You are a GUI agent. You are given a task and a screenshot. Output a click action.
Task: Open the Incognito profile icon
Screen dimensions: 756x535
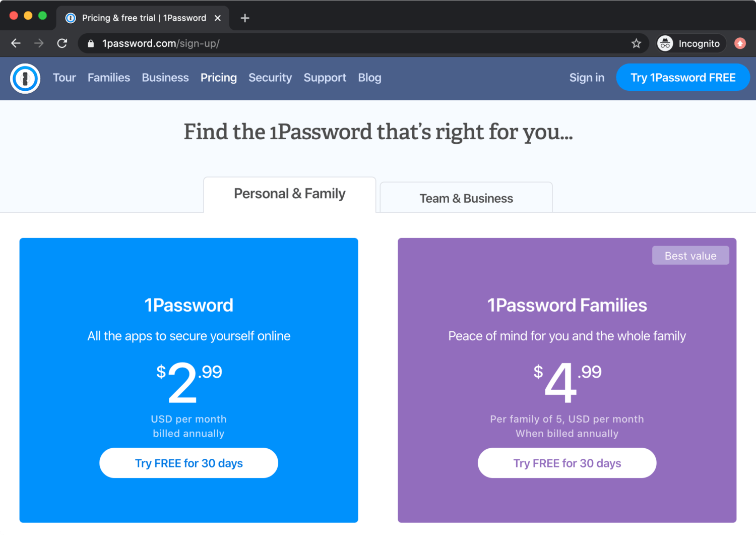tap(665, 43)
